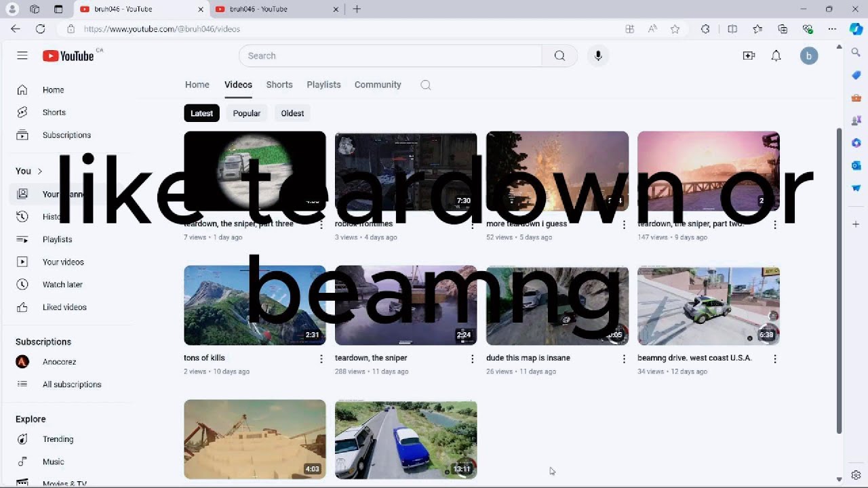The height and width of the screenshot is (488, 868).
Task: Open "tons of kills" video title
Action: 204,358
